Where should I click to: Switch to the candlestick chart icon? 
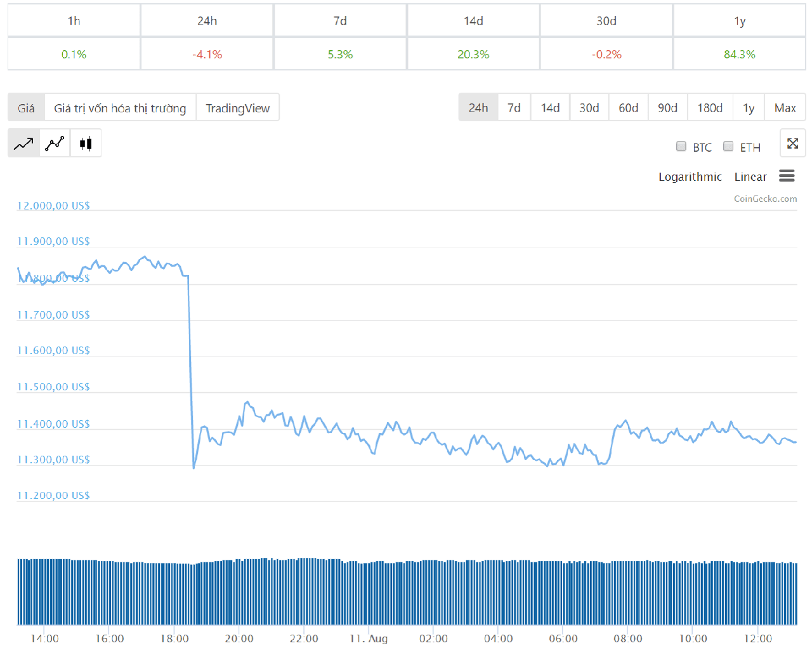coord(86,143)
